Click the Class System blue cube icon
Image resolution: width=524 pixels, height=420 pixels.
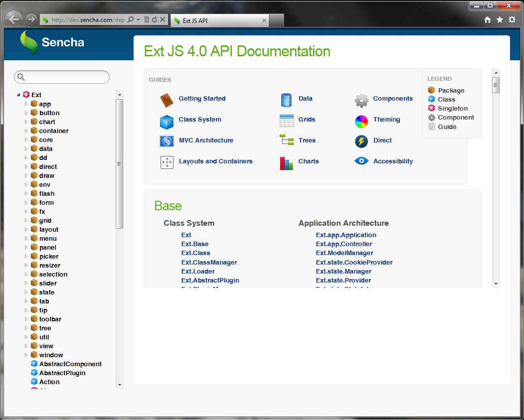[167, 122]
